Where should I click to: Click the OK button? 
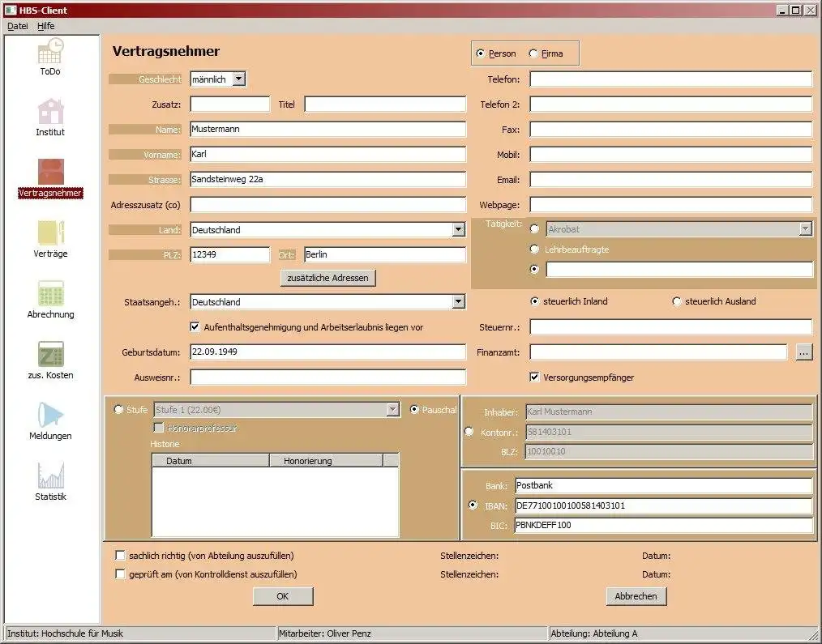click(x=283, y=596)
